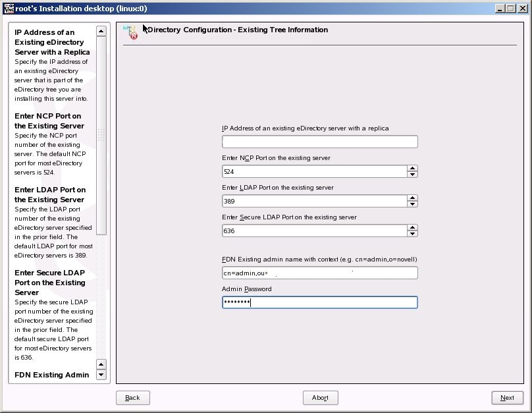Screen dimensions: 532x413
Task: Focus the Admin Password field
Action: (319, 302)
